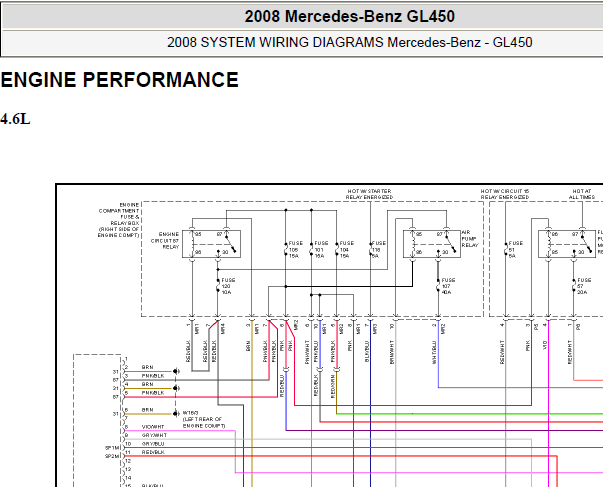603x487 pixels.
Task: Click the BRN wire label at pin 2
Action: pos(147,367)
